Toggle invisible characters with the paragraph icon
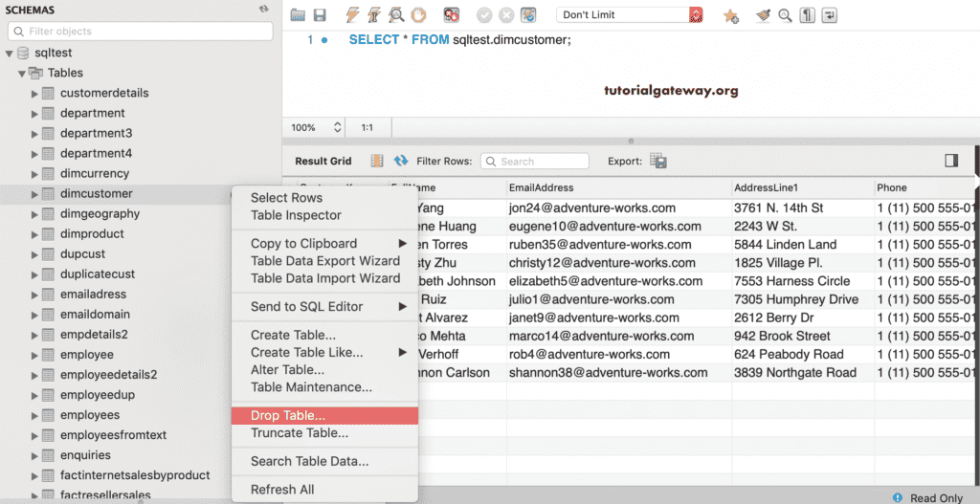The image size is (980, 504). (x=807, y=15)
